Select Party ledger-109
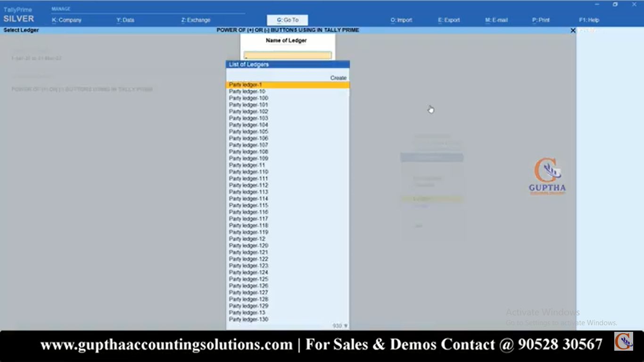The height and width of the screenshot is (362, 644). pyautogui.click(x=288, y=158)
